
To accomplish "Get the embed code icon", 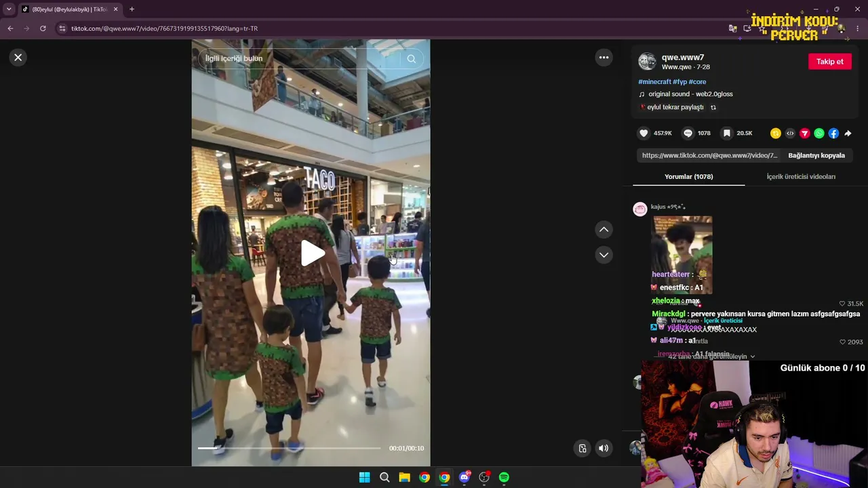I will tap(790, 134).
